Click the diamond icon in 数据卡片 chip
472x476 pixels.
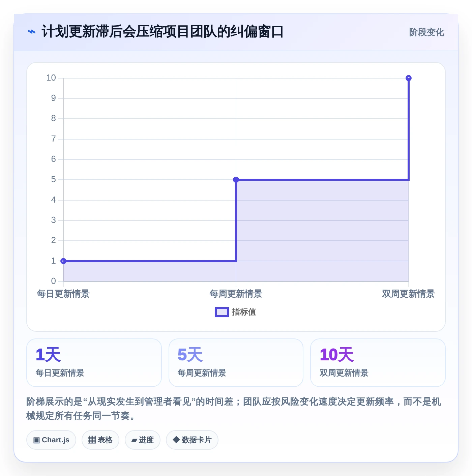(x=176, y=440)
